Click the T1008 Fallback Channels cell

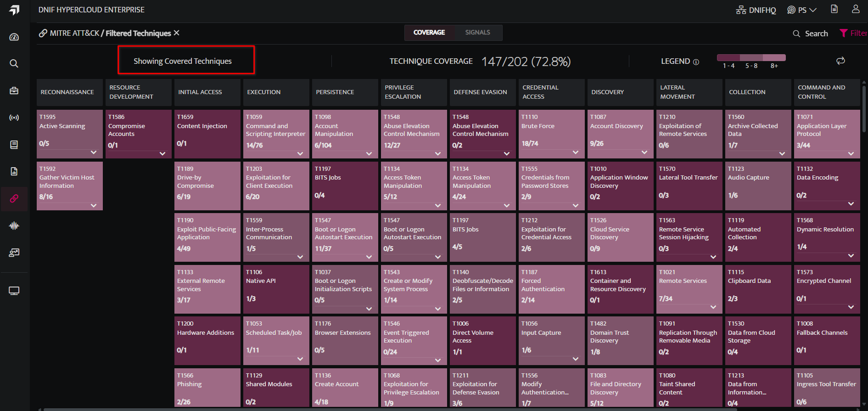pyautogui.click(x=827, y=341)
